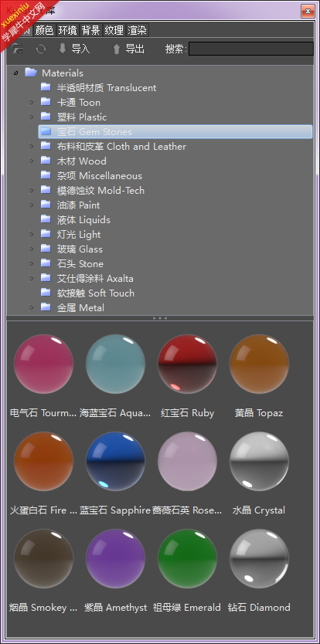Image resolution: width=320 pixels, height=644 pixels.
Task: Click the 导出 export arrow button
Action: click(x=128, y=49)
